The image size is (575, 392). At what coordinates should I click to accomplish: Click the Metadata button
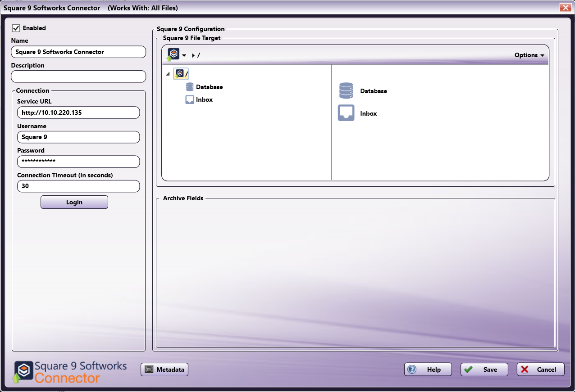pos(164,369)
